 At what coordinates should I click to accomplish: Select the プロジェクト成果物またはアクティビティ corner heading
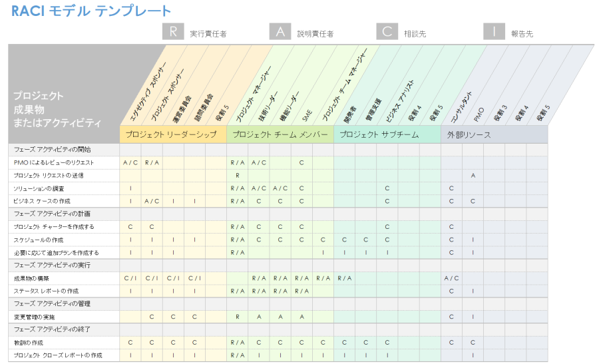(x=57, y=109)
